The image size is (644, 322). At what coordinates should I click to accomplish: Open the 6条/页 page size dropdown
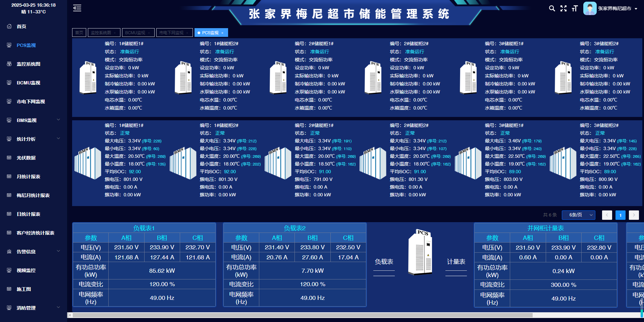(579, 215)
